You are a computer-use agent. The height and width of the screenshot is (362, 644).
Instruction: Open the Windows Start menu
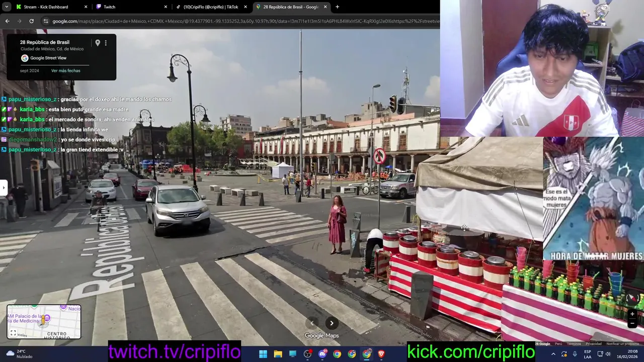[x=263, y=354]
